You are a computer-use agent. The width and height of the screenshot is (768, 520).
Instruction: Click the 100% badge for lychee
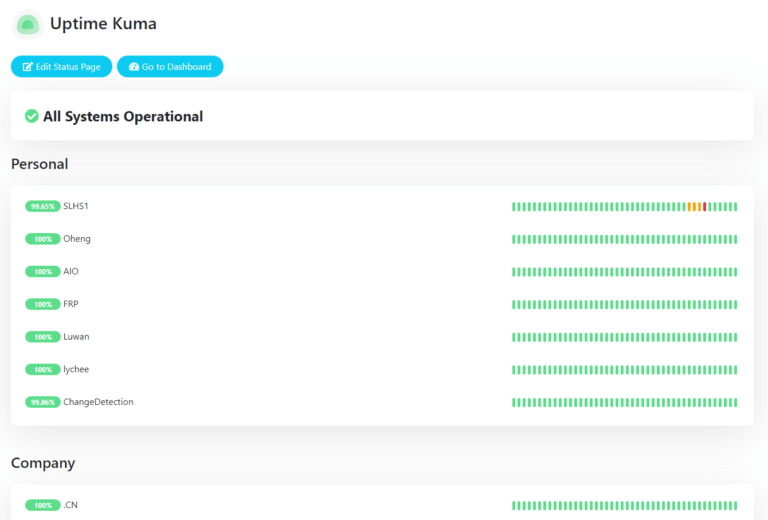(43, 369)
